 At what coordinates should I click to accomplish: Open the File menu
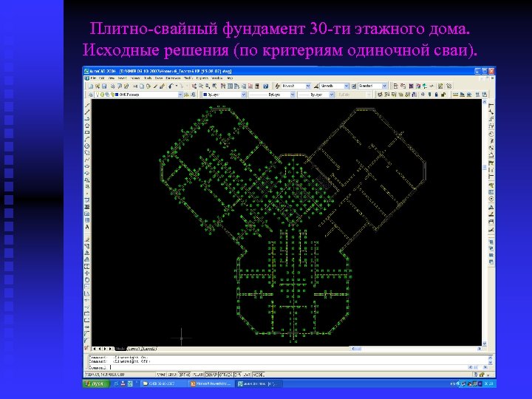(93, 78)
